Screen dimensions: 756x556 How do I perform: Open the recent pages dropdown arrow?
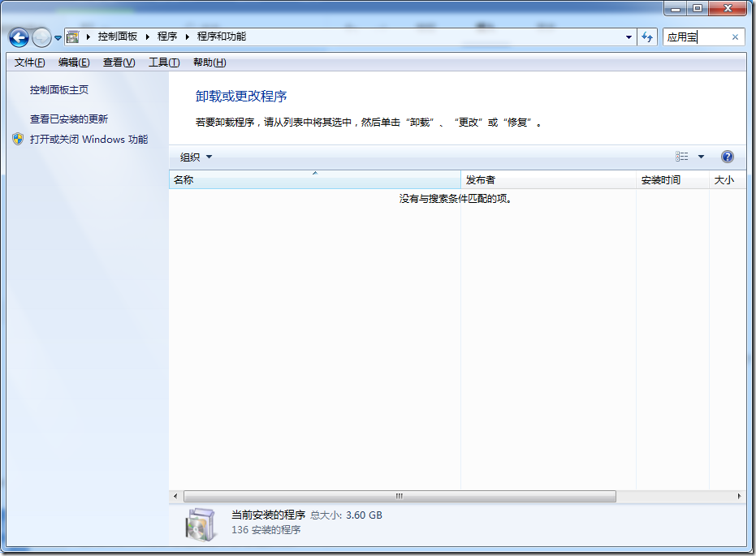58,38
